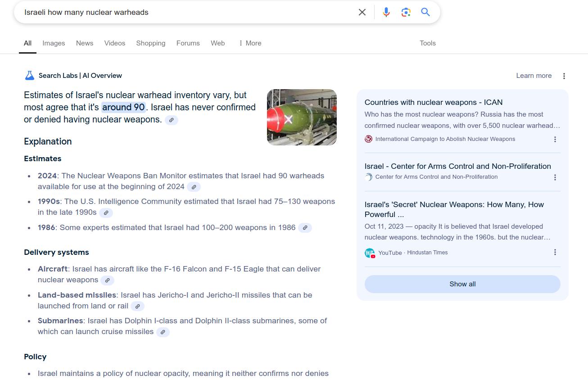Select the Forums tab
The width and height of the screenshot is (588, 380).
coord(188,43)
